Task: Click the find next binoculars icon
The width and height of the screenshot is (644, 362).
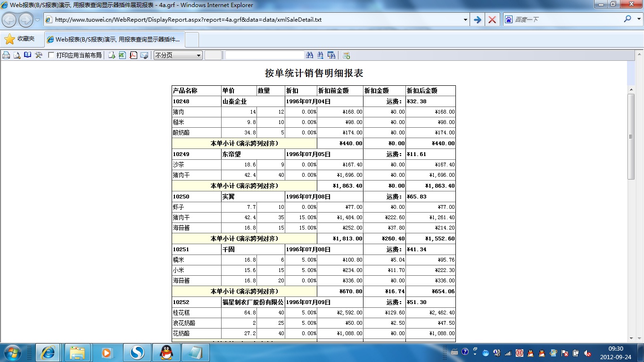Action: pos(321,55)
